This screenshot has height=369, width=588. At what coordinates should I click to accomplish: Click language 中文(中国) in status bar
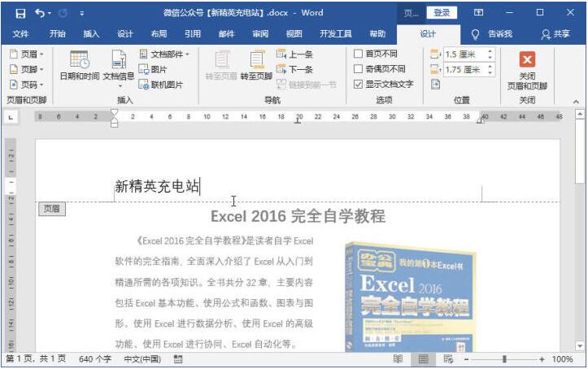pos(142,359)
